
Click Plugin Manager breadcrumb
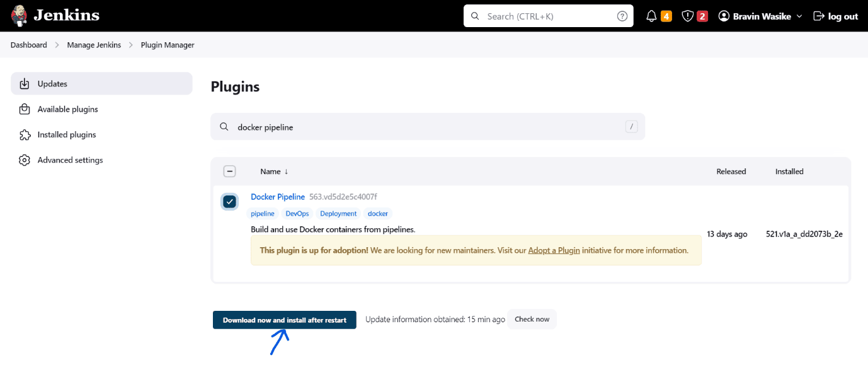168,45
